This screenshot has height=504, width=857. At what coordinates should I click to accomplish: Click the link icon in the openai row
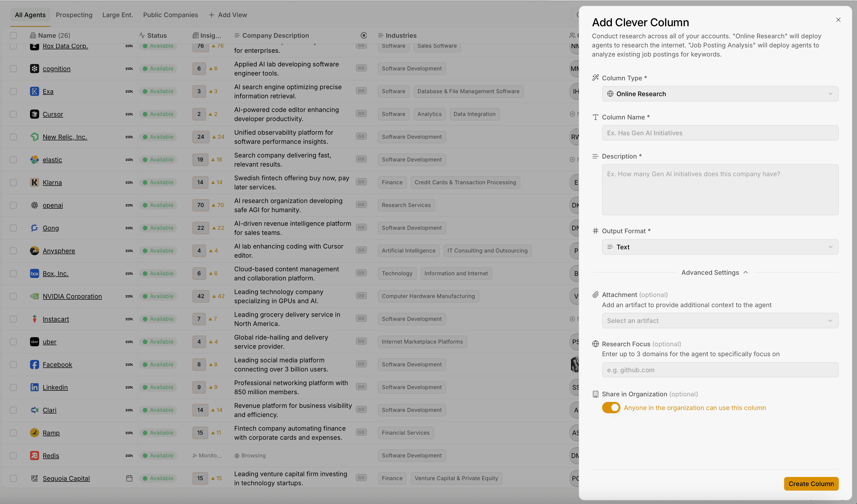click(x=361, y=205)
